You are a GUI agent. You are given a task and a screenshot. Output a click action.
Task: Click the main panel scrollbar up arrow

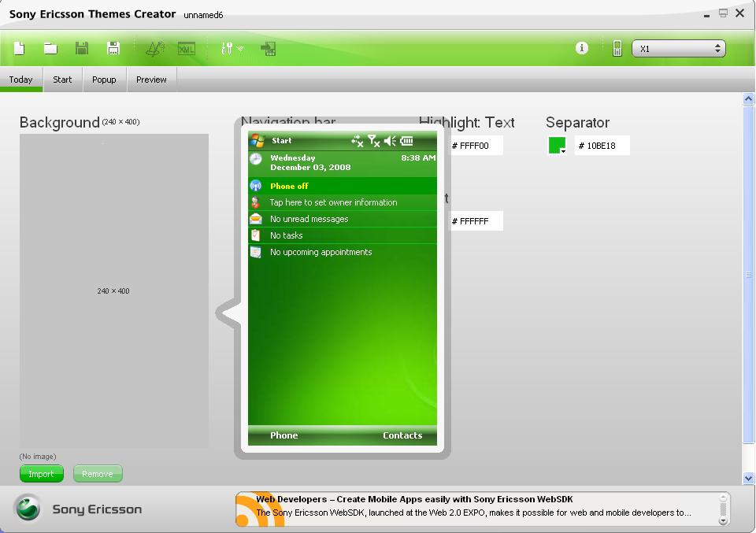pyautogui.click(x=748, y=98)
